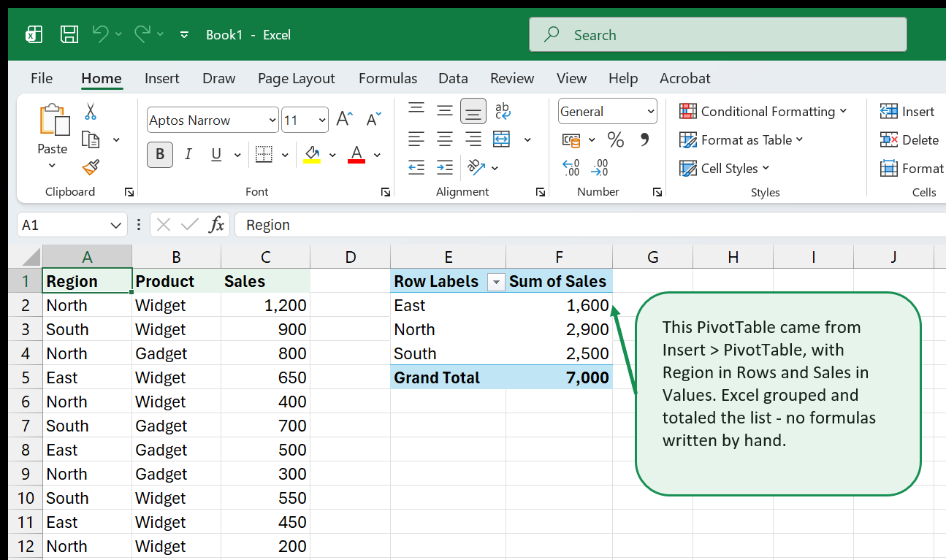The image size is (946, 560).
Task: Click the Wrap Text icon
Action: coord(503,110)
